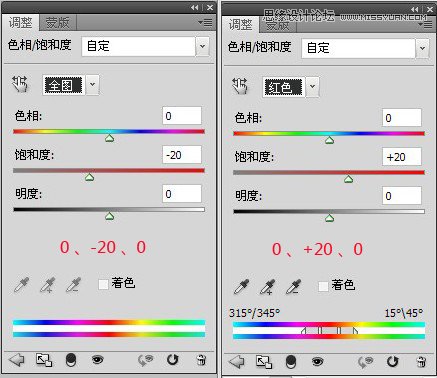Click the 315°/345° range label
Image resolution: width=437 pixels, height=378 pixels.
pyautogui.click(x=254, y=313)
